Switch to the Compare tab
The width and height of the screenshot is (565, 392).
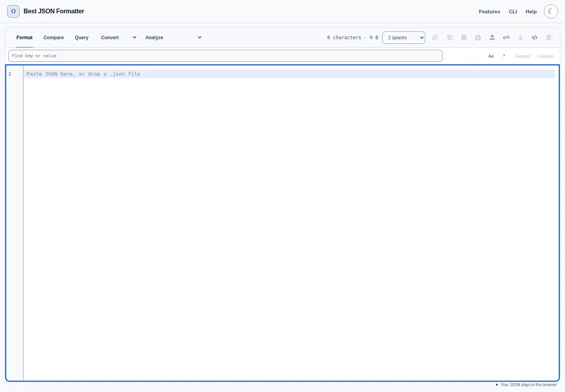[x=54, y=38]
